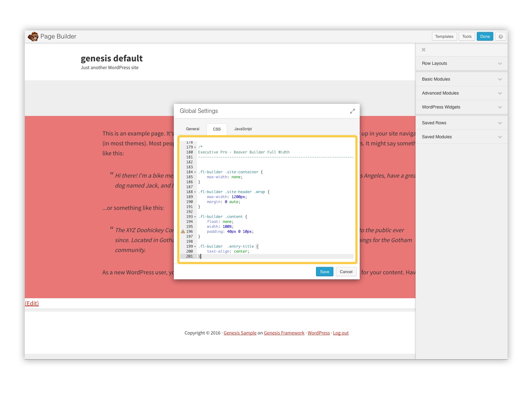Place cursor at end of line 201
Image resolution: width=532 pixels, height=403 pixels.
coord(201,256)
